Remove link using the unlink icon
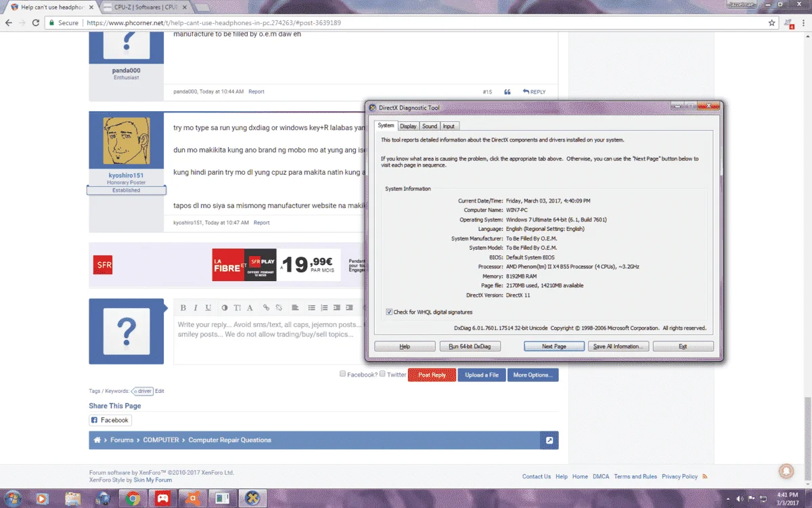This screenshot has height=508, width=812. pos(278,308)
